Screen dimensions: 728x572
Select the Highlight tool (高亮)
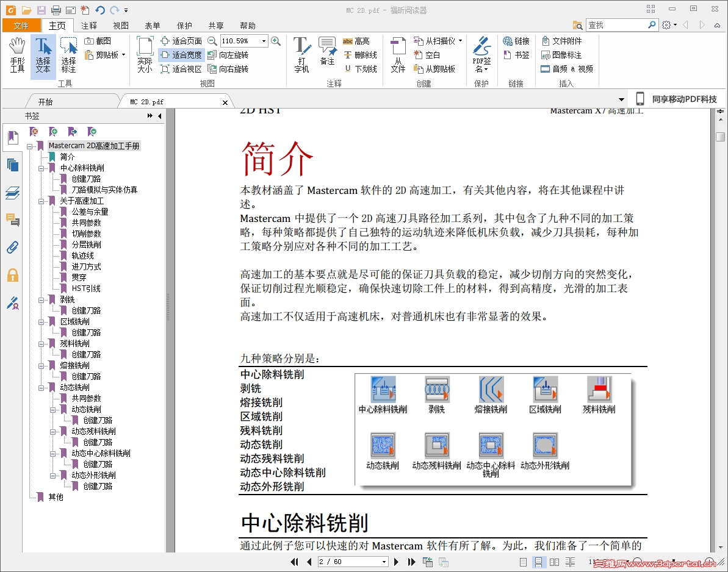click(x=356, y=41)
